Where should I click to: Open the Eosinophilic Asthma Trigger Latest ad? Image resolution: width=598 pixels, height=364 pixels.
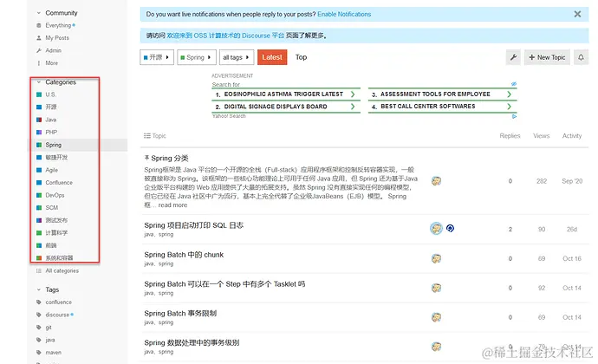(x=286, y=94)
